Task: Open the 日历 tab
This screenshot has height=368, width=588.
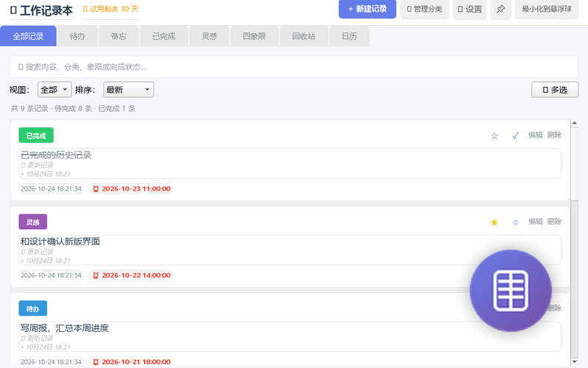Action: tap(349, 36)
